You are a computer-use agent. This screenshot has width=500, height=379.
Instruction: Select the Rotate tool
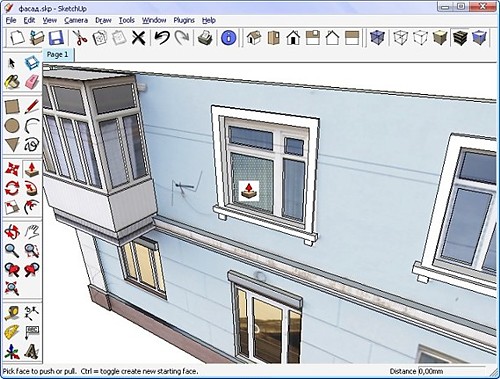pyautogui.click(x=12, y=188)
